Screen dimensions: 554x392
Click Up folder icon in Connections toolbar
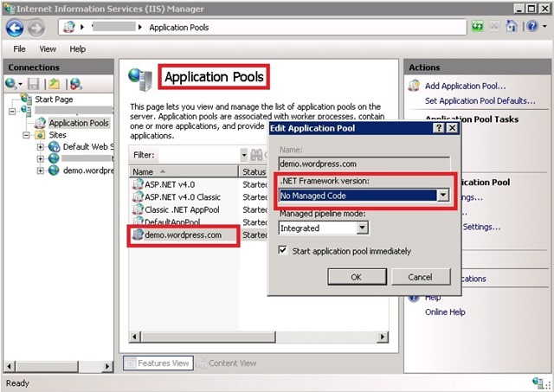pyautogui.click(x=55, y=84)
